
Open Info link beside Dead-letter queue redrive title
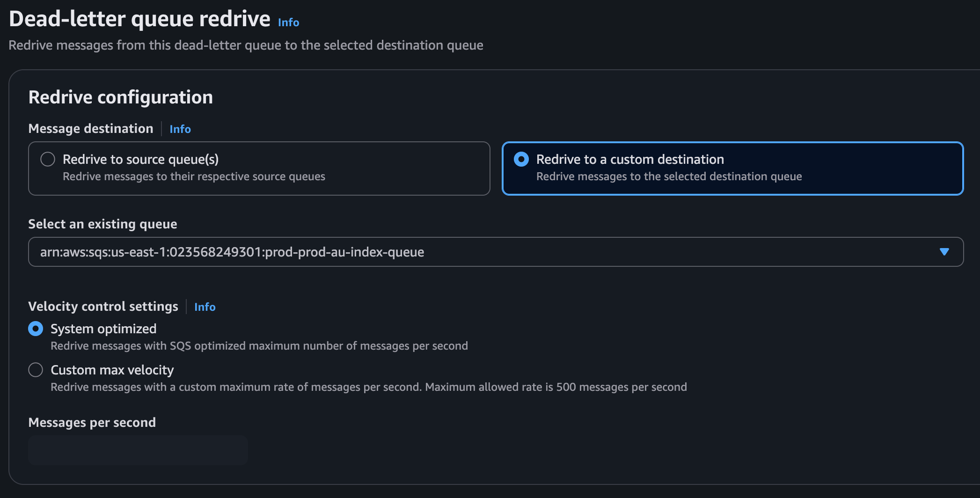click(x=288, y=22)
